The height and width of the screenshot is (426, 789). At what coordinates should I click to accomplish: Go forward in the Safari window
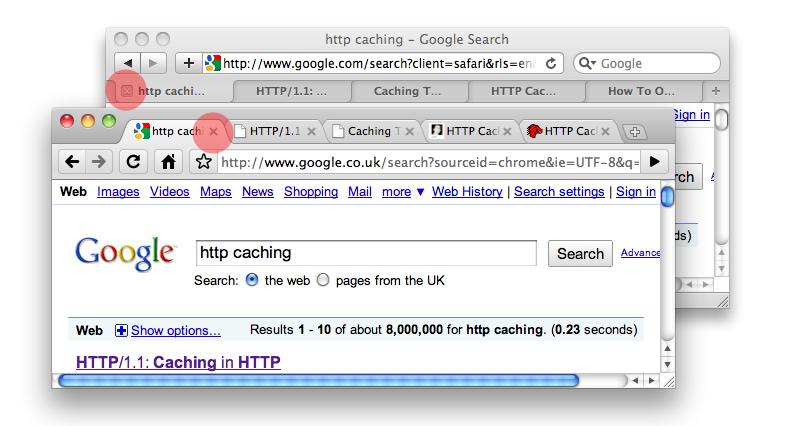(x=153, y=63)
